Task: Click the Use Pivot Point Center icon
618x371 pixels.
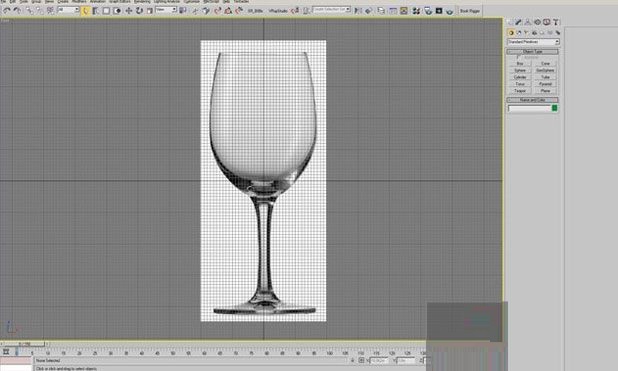Action: [x=182, y=11]
